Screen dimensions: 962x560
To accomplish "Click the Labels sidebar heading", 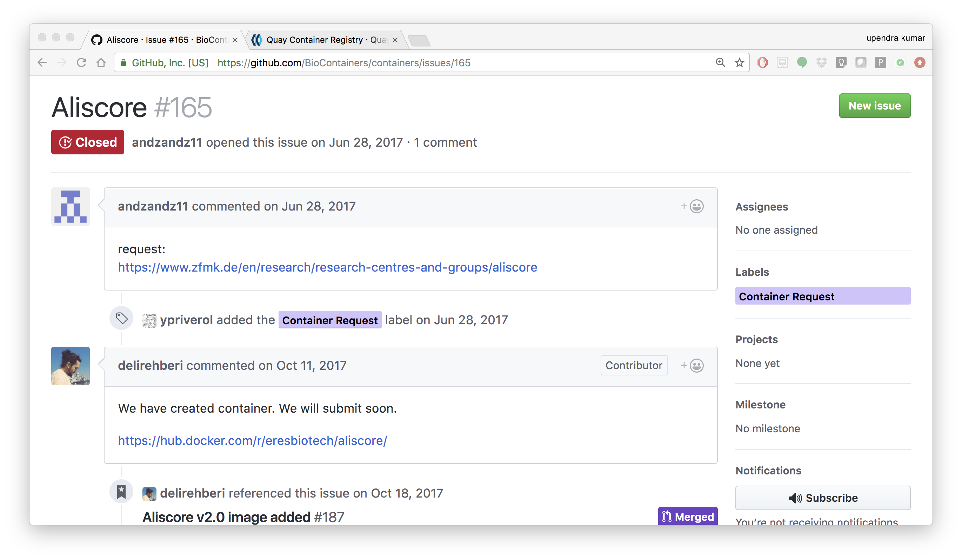I will click(752, 272).
